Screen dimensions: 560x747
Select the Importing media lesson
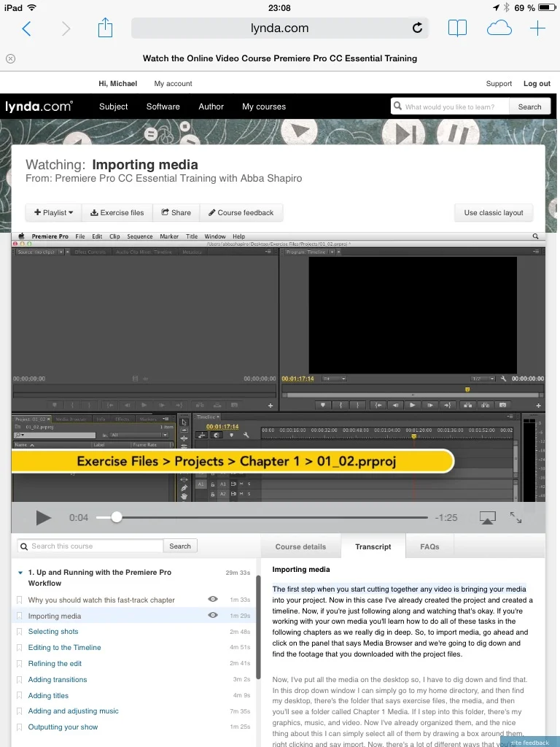coord(54,616)
